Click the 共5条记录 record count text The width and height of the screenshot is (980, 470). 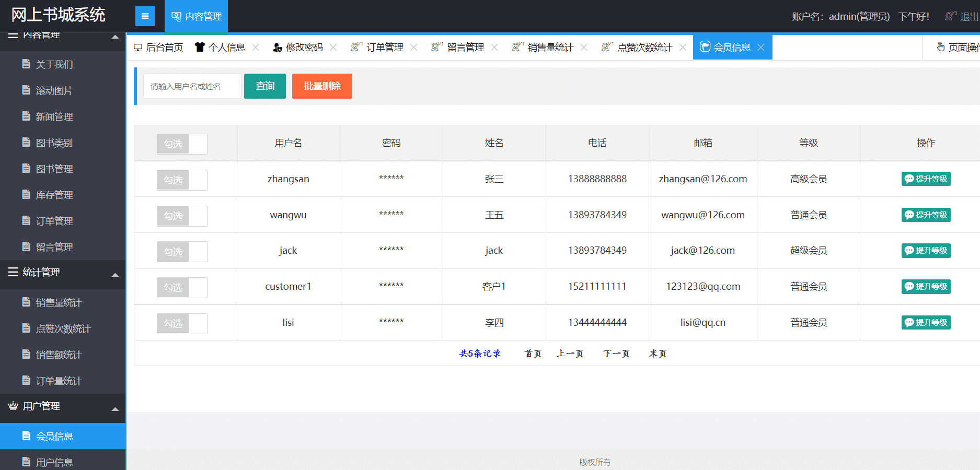(480, 354)
